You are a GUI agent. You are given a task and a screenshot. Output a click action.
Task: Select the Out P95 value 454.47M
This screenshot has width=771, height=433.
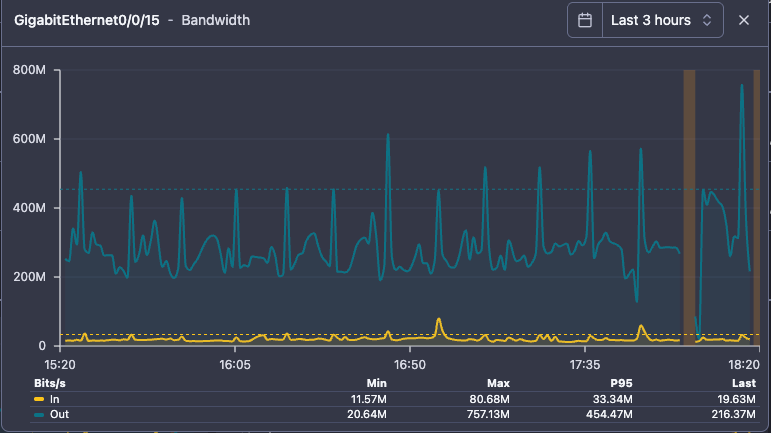(609, 414)
